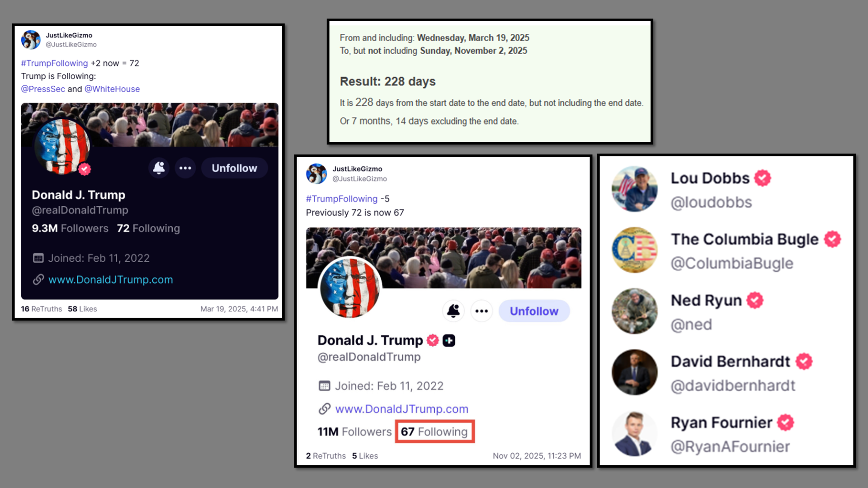Select The Columbia Bugle account entry
This screenshot has height=488, width=868.
[726, 250]
